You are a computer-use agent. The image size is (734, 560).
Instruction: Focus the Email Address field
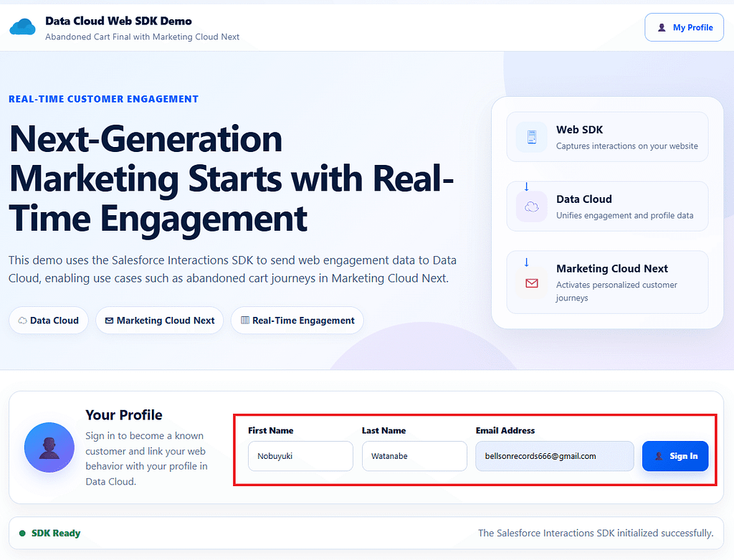[x=555, y=456]
